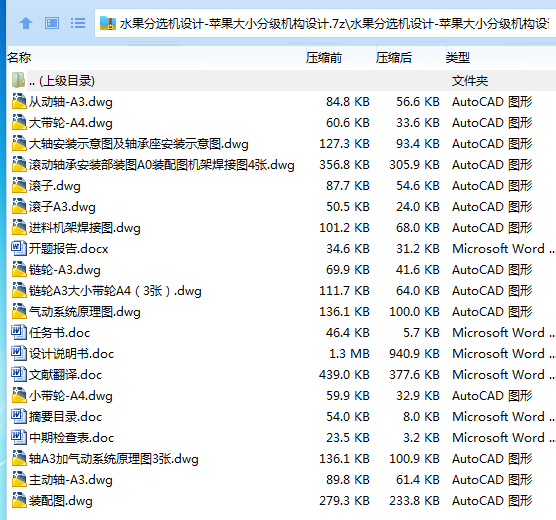Click the 滚子A3.dwg file icon
This screenshot has width=556, height=520.
click(19, 206)
